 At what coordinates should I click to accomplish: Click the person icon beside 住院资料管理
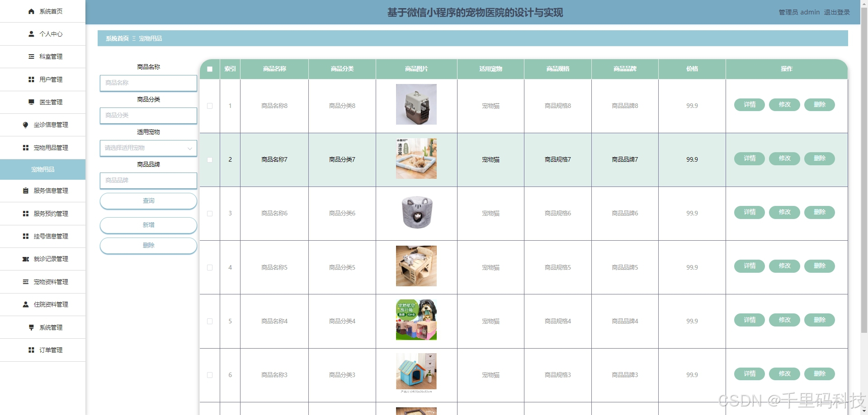click(25, 304)
